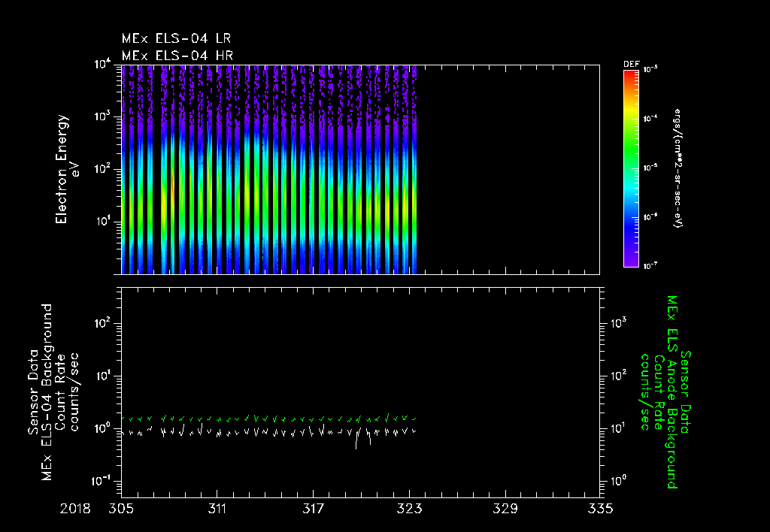This screenshot has height=532, width=770.
Task: Click the colored electron energy spectrogram data
Action: point(269,169)
